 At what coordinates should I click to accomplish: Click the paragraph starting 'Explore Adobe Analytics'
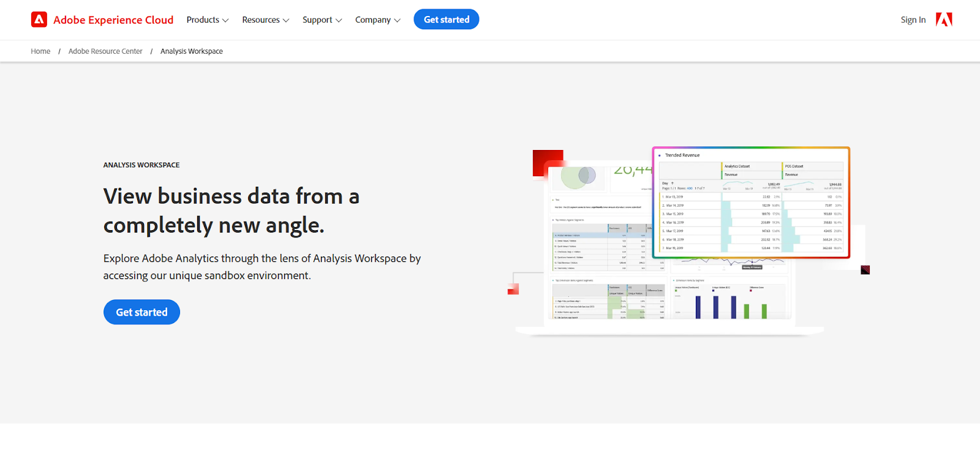[x=262, y=267]
